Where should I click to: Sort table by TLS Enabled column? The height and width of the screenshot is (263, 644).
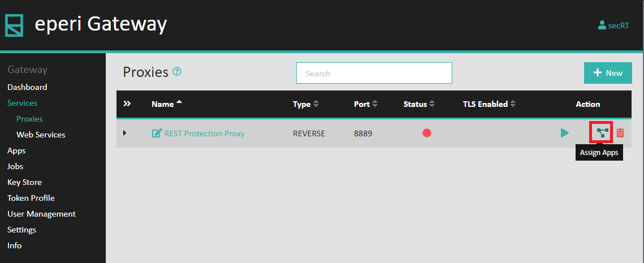[x=489, y=105]
